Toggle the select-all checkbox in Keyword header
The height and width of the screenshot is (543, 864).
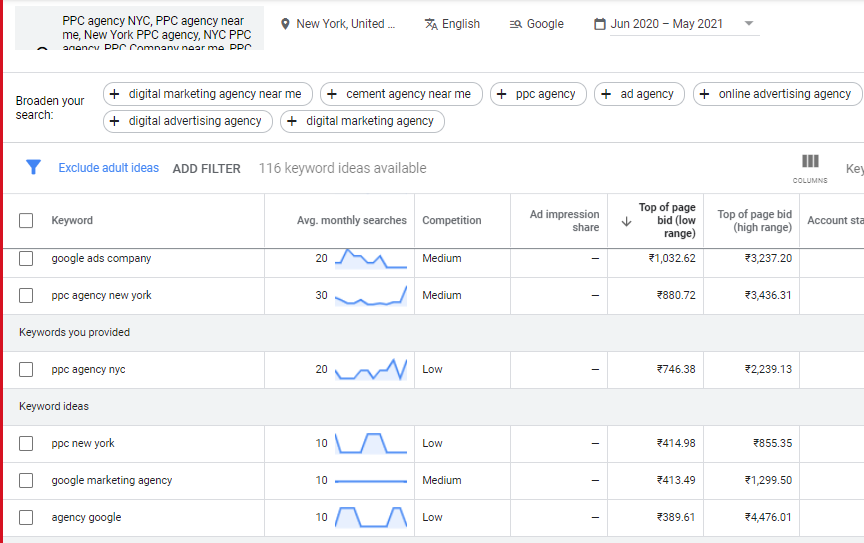coord(27,221)
